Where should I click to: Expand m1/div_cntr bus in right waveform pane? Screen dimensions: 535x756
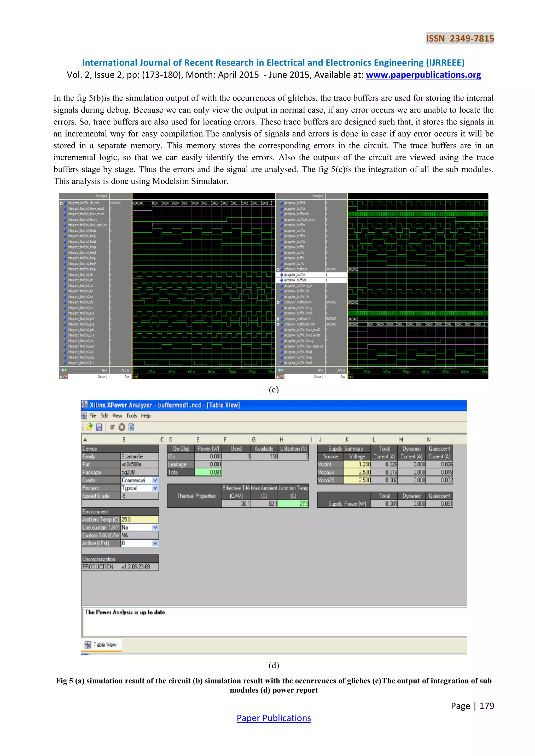coord(278,324)
